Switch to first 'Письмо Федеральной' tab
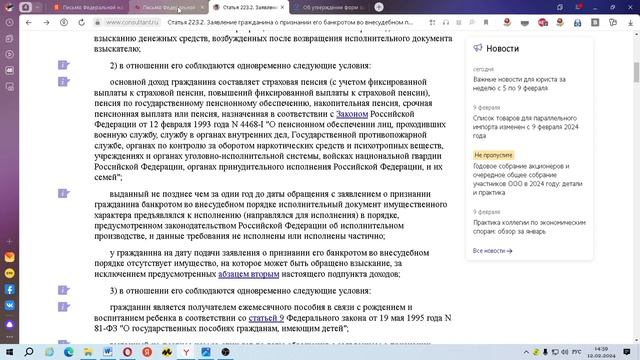Viewport: 640px width, 360px height. (x=88, y=7)
